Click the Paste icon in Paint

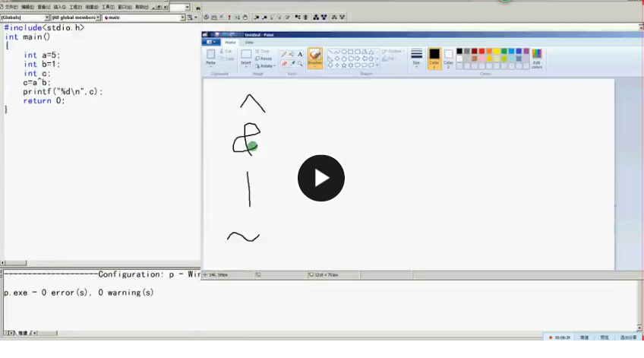210,54
